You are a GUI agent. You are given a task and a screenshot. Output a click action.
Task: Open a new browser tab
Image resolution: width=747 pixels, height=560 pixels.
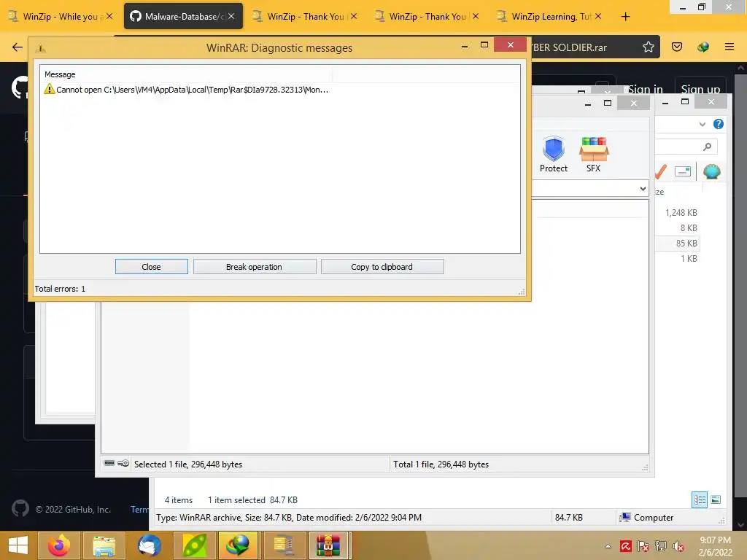[x=625, y=17]
